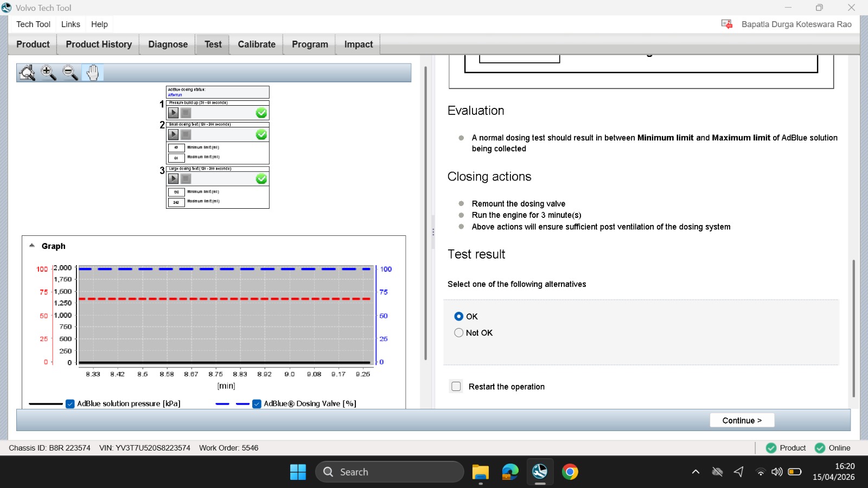This screenshot has height=488, width=868.
Task: Select the zoom out magnifier tool
Action: [71, 73]
